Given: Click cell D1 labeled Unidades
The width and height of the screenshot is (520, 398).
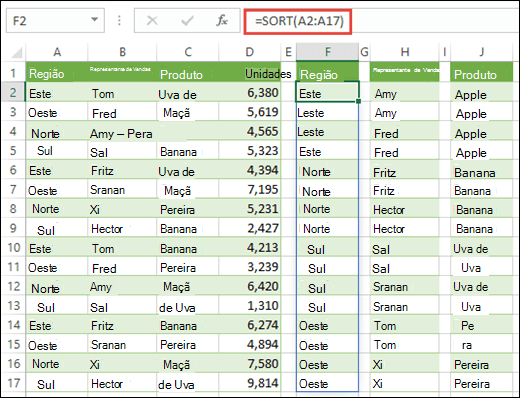Looking at the screenshot, I should coord(250,72).
